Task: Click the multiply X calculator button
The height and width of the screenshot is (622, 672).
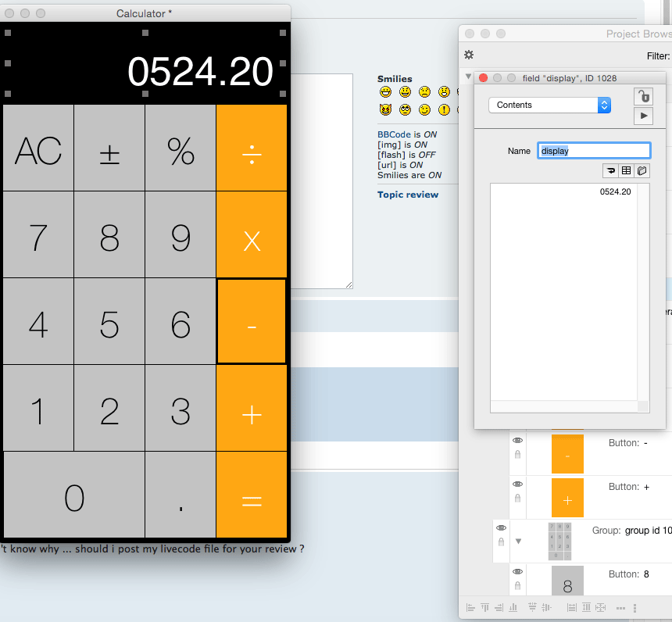Action: [x=252, y=234]
